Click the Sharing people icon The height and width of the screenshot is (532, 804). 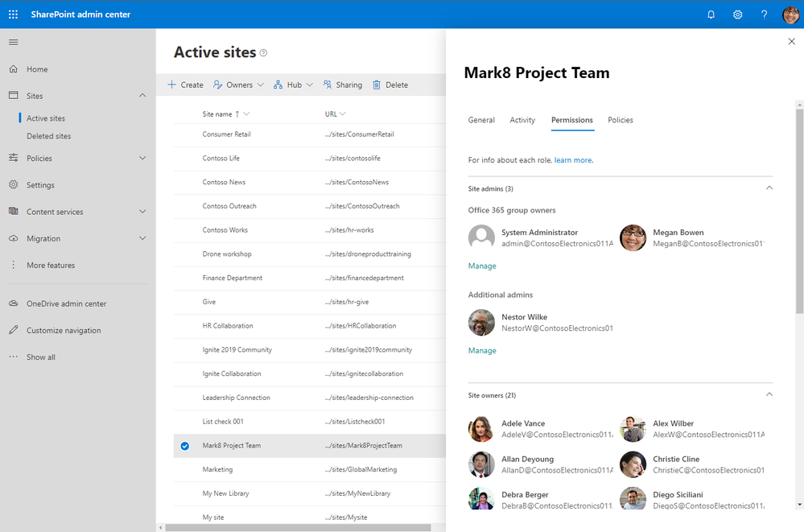327,85
